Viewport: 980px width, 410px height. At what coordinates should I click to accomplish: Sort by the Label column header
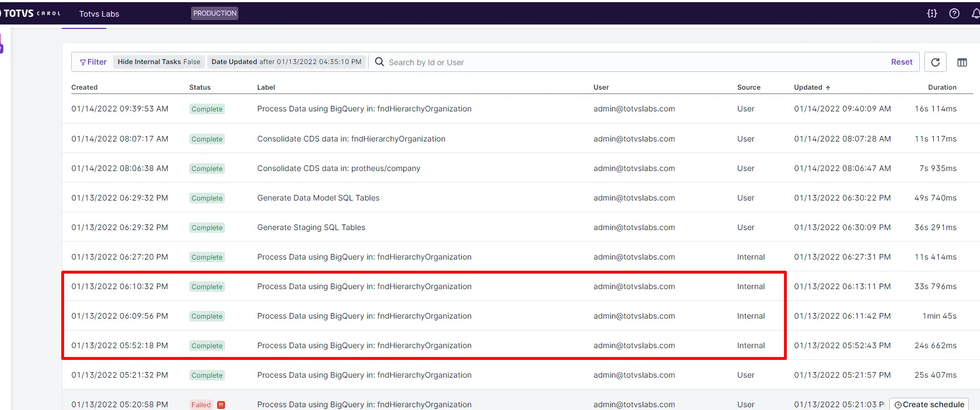pos(266,87)
